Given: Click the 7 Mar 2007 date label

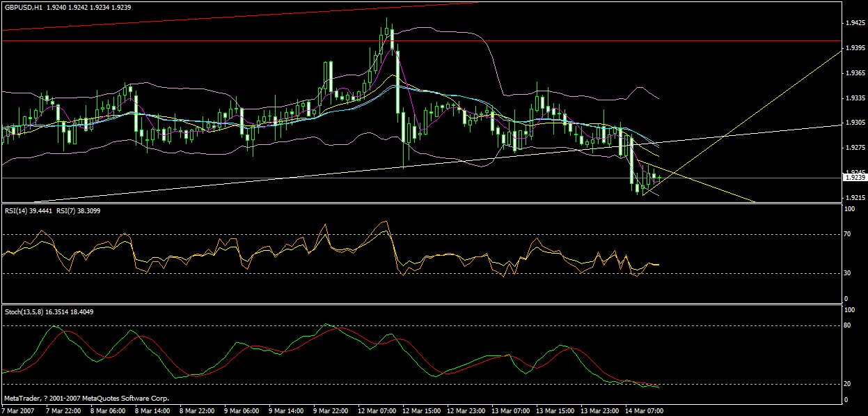Looking at the screenshot, I should [19, 411].
